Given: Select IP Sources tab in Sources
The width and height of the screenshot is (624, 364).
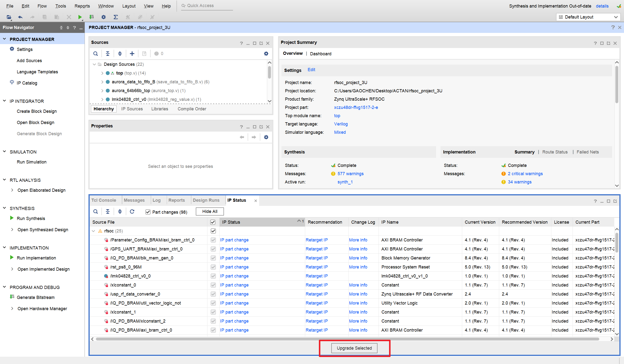Looking at the screenshot, I should pyautogui.click(x=132, y=109).
